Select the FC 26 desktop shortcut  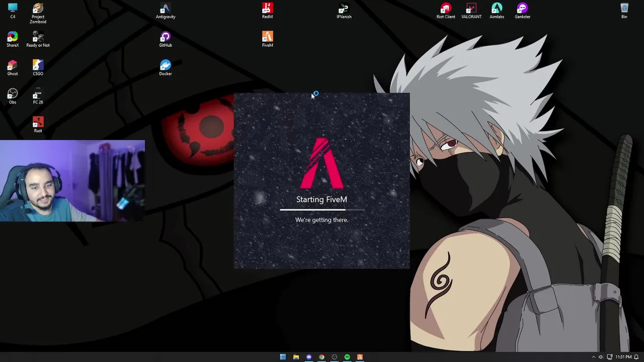[38, 97]
